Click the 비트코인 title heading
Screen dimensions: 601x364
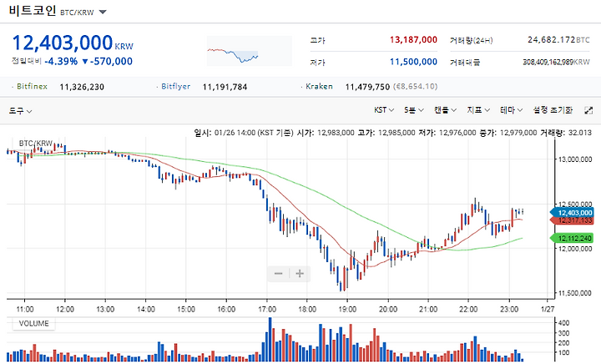pyautogui.click(x=33, y=10)
